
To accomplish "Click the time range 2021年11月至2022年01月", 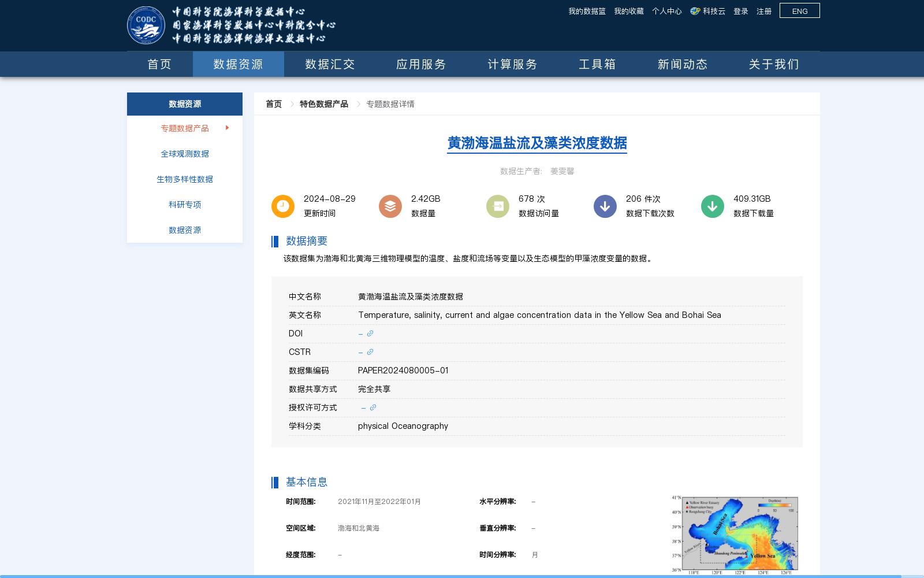I will point(379,502).
